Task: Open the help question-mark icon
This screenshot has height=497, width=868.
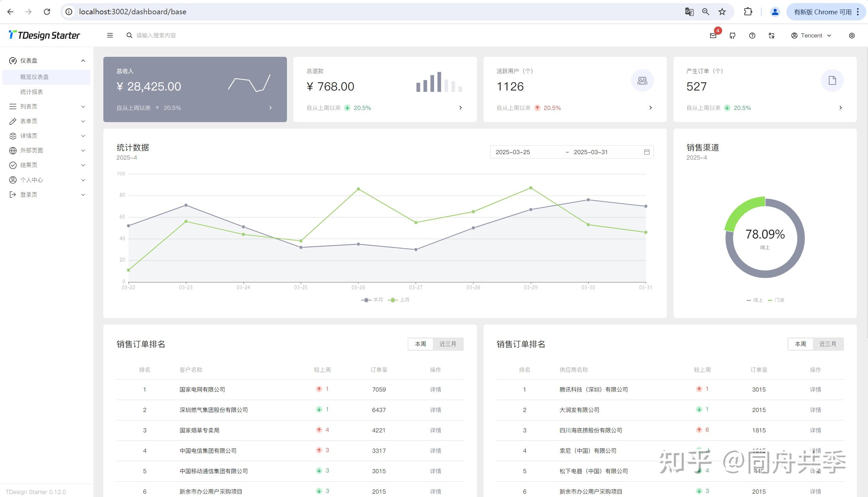Action: [x=752, y=35]
